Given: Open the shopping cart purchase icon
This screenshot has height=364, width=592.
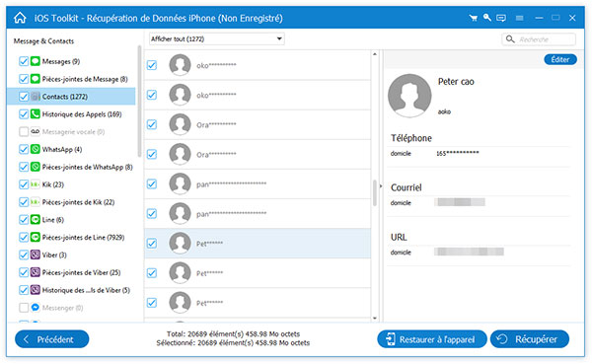Looking at the screenshot, I should [x=473, y=18].
